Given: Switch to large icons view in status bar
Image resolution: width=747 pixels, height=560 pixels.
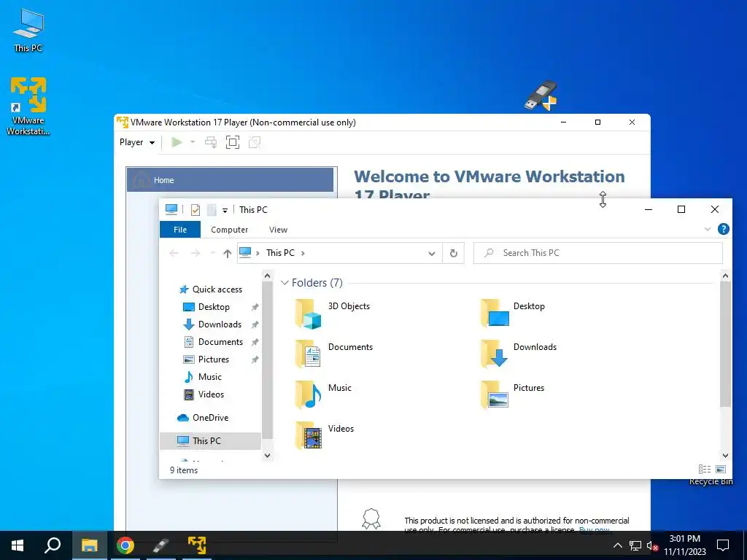Looking at the screenshot, I should [x=720, y=470].
